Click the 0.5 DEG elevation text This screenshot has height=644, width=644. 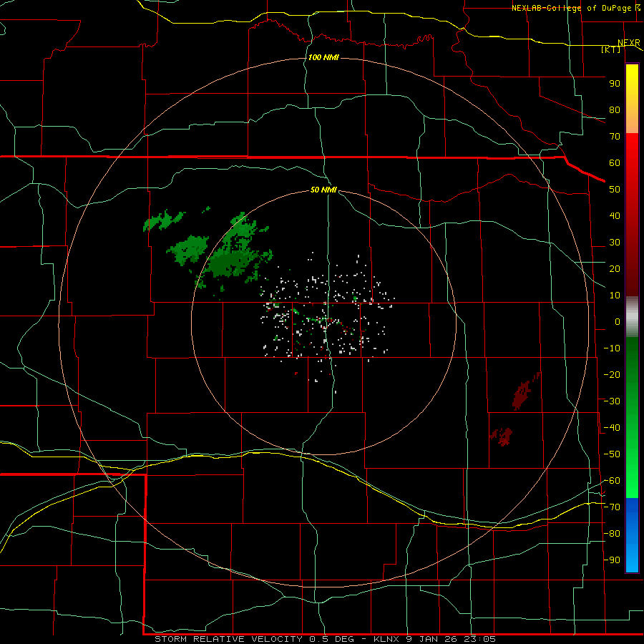coord(336,639)
